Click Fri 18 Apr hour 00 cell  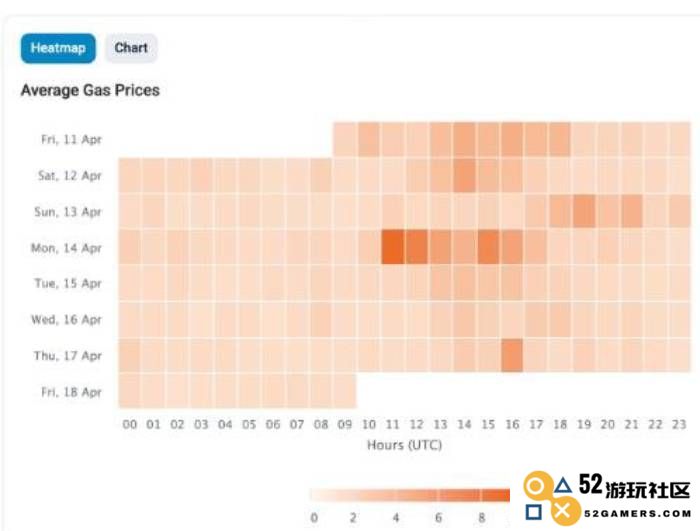[130, 391]
